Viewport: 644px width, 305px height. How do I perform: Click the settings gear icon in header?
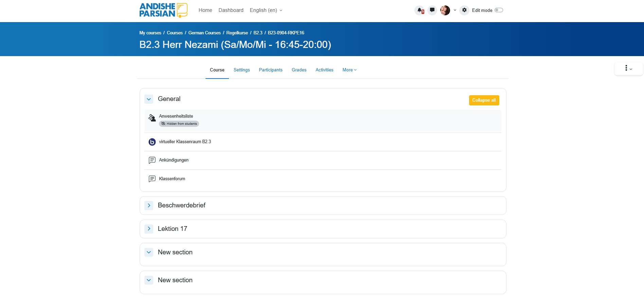(464, 10)
